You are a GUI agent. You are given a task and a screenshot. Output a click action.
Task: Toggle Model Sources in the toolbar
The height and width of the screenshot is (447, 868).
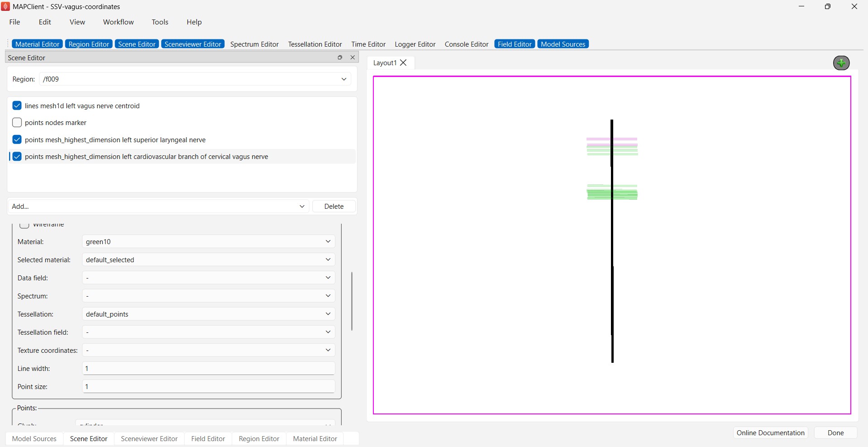tap(563, 44)
